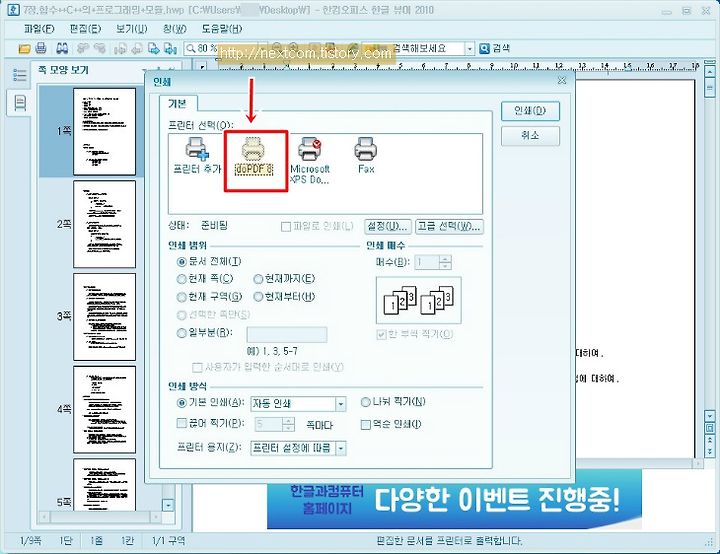The height and width of the screenshot is (554, 720).
Task: Go to the next page toolbar icon
Action: click(x=153, y=48)
